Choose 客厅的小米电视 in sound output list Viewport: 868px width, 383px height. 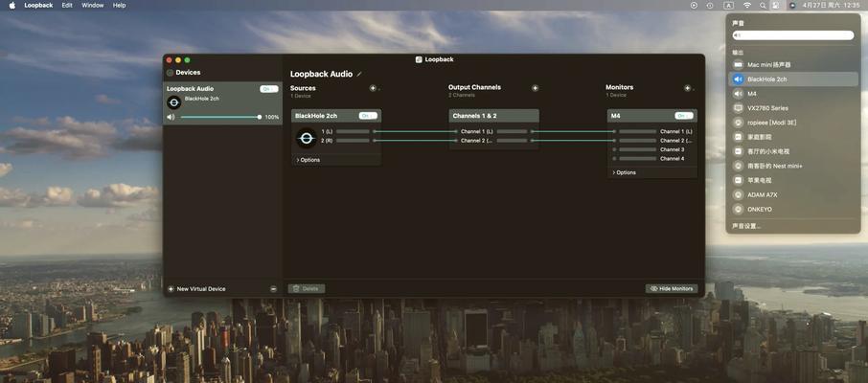(x=793, y=151)
